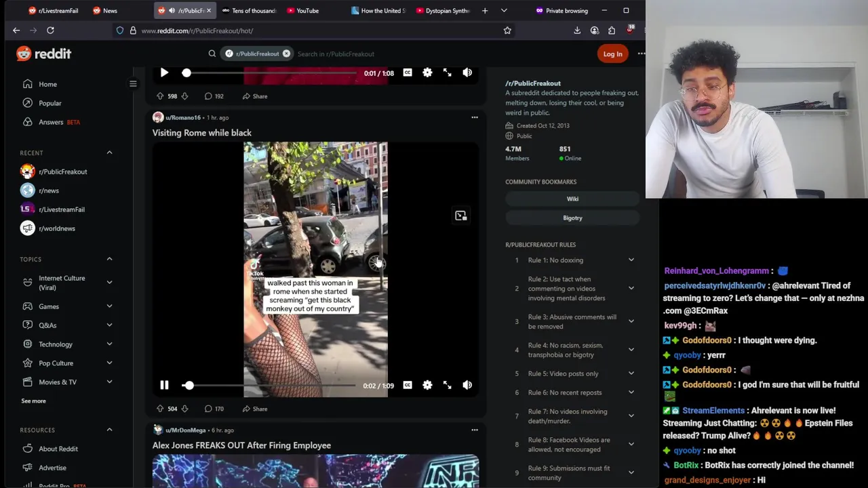Open a new browser tab with plus icon
The width and height of the screenshot is (868, 488).
point(485,11)
